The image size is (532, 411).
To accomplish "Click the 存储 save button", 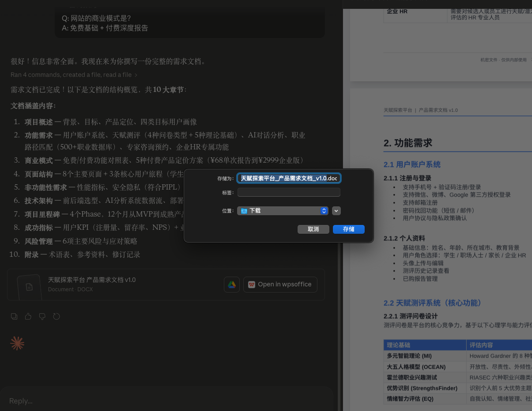I will 348,229.
